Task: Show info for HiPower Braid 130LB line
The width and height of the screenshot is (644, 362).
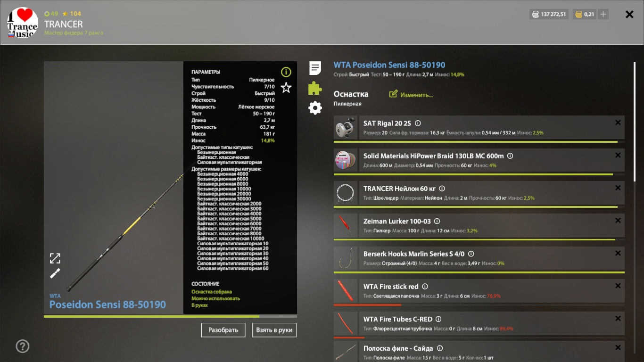Action: [x=510, y=156]
